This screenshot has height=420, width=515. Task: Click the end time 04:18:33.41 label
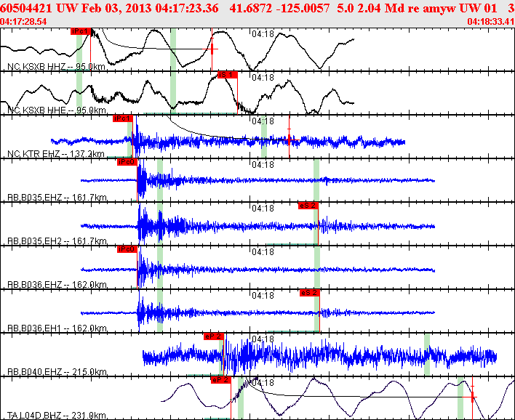coord(491,22)
